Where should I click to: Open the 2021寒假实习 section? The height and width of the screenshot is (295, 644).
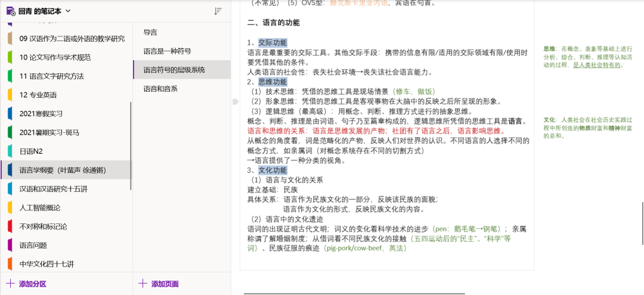click(41, 114)
